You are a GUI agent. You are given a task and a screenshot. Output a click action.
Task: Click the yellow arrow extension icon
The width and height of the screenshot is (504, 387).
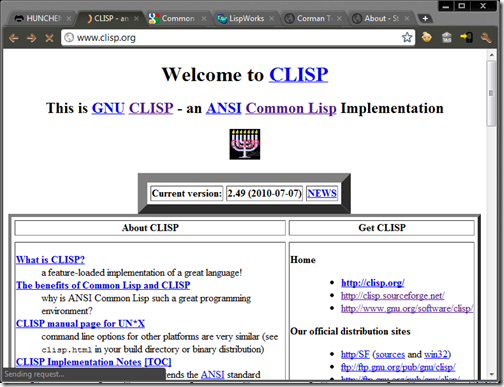point(466,37)
